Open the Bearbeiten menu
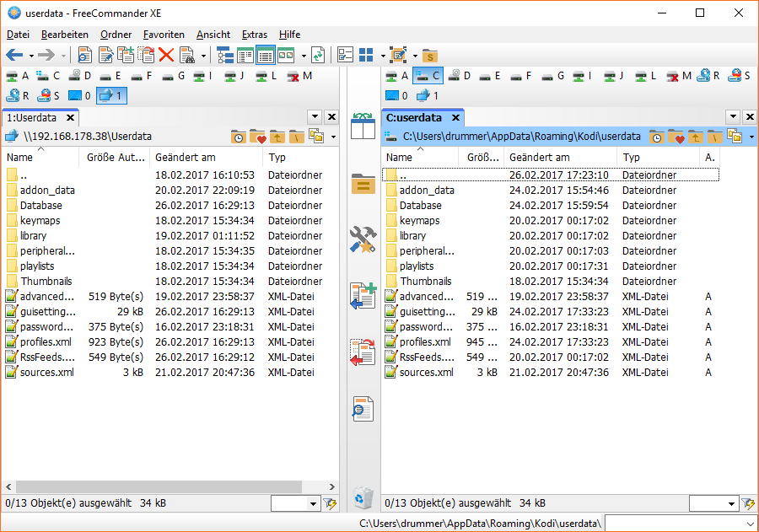This screenshot has height=532, width=759. [64, 35]
